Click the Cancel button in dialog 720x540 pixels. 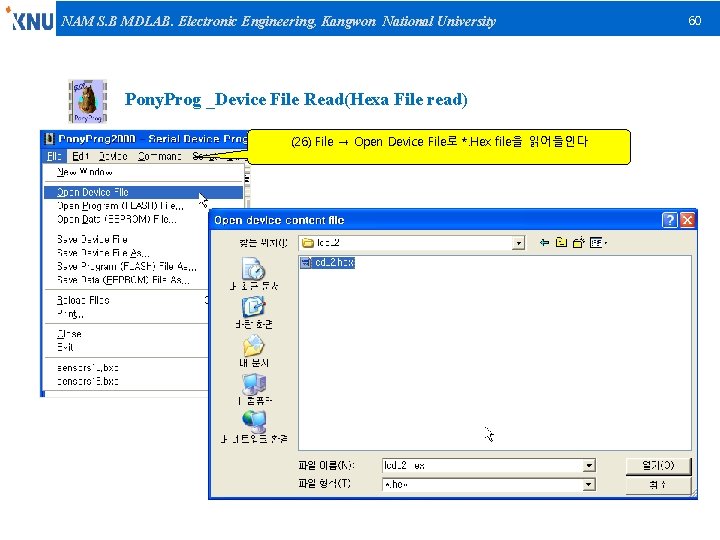[658, 484]
